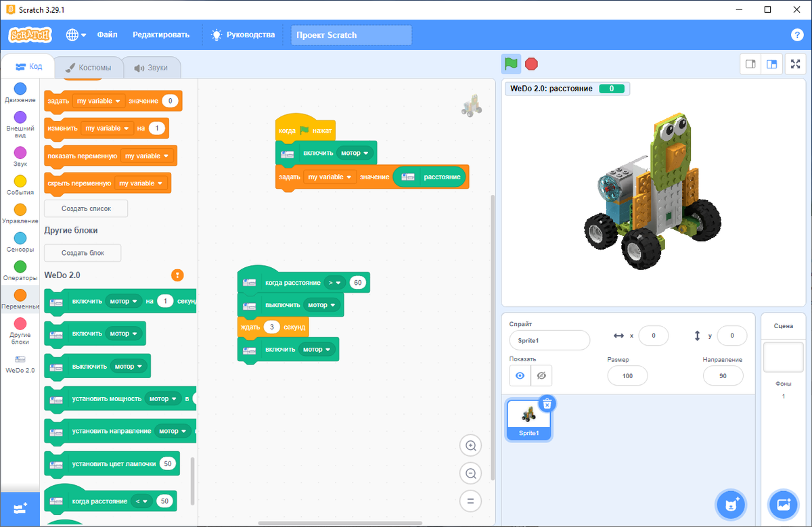Screen dimensions: 812x527
Task: Click the Scratch logo
Action: click(x=29, y=35)
